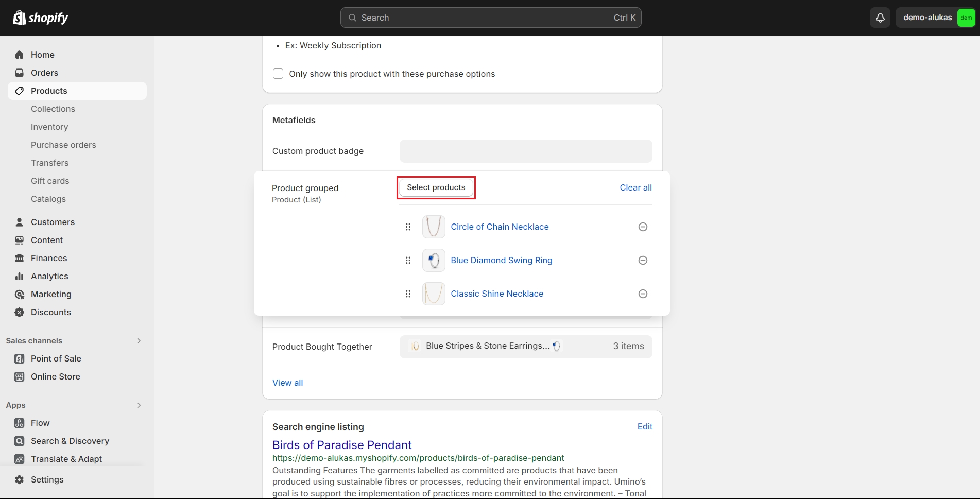This screenshot has height=499, width=980.
Task: Open Inventory page from sidebar
Action: [49, 127]
